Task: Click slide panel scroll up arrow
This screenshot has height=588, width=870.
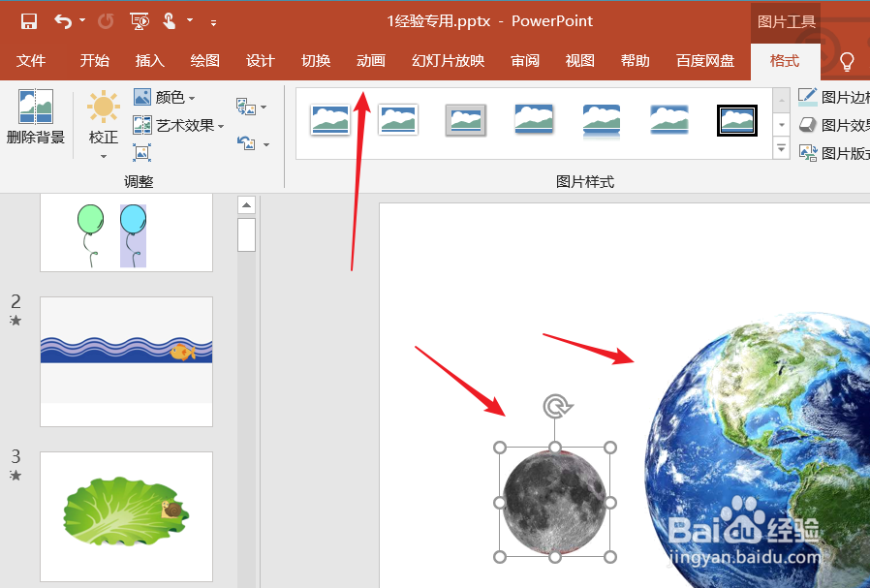Action: 246,205
